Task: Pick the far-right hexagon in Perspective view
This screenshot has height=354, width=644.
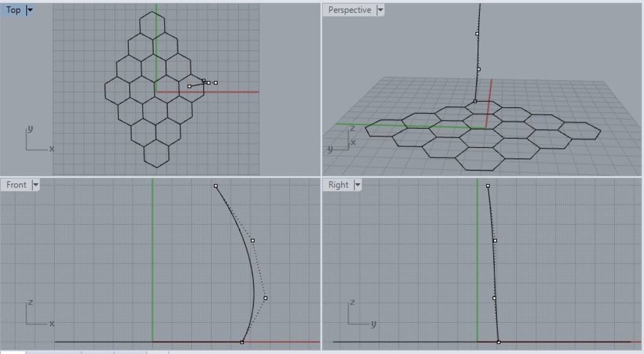Action: [x=579, y=131]
